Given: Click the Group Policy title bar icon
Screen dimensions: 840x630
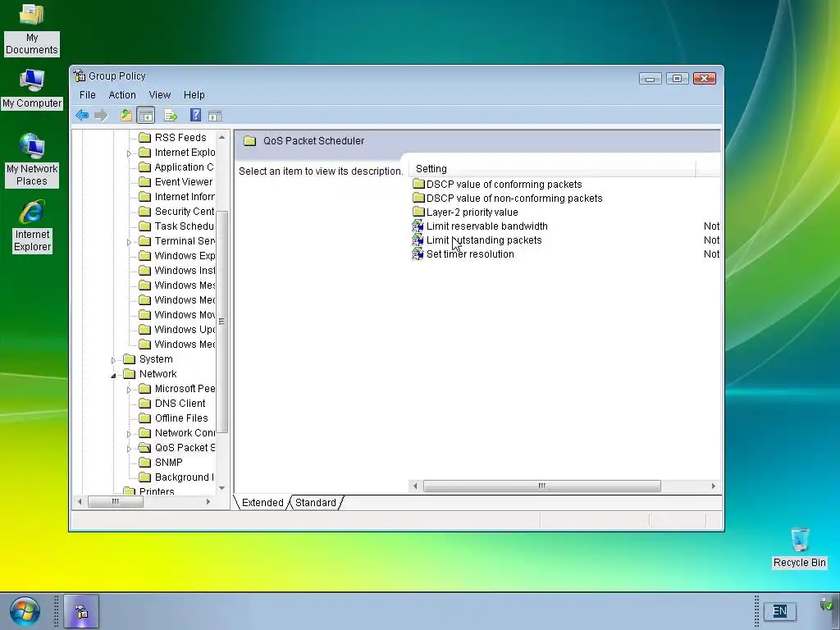Looking at the screenshot, I should (x=80, y=75).
